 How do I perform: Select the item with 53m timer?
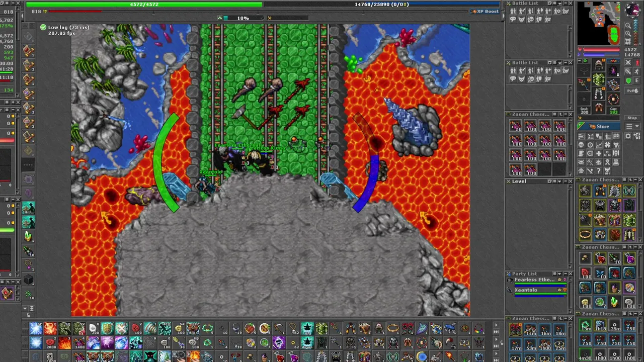[x=530, y=344]
